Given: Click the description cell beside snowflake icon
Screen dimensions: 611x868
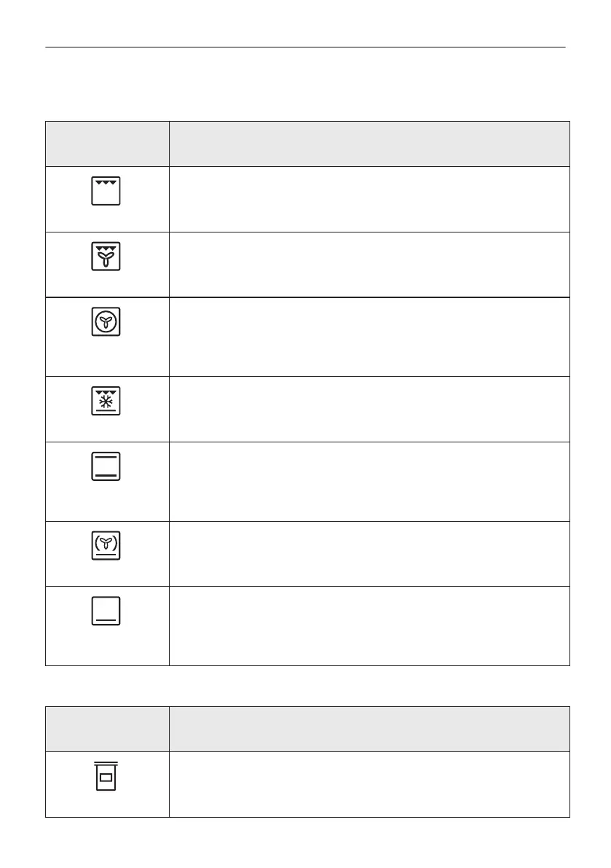Looking at the screenshot, I should [x=369, y=409].
